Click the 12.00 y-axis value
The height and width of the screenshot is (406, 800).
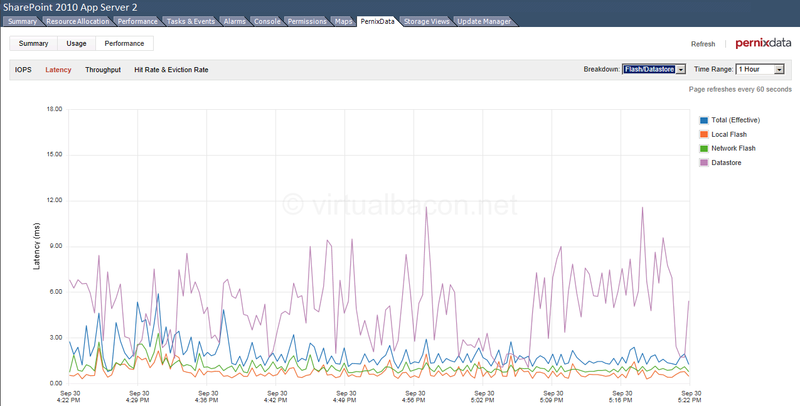tap(54, 200)
